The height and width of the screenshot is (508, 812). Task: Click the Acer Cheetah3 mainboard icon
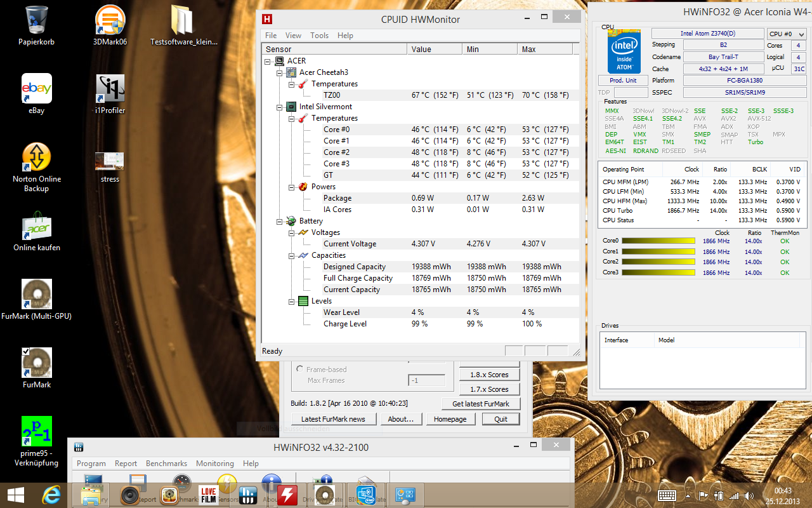coord(291,72)
